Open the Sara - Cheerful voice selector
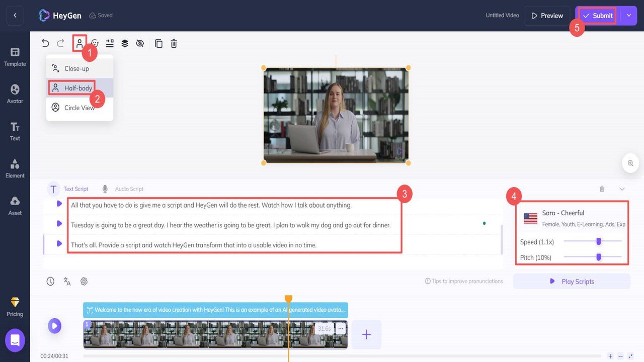Viewport: 644px width, 362px height. tap(574, 218)
